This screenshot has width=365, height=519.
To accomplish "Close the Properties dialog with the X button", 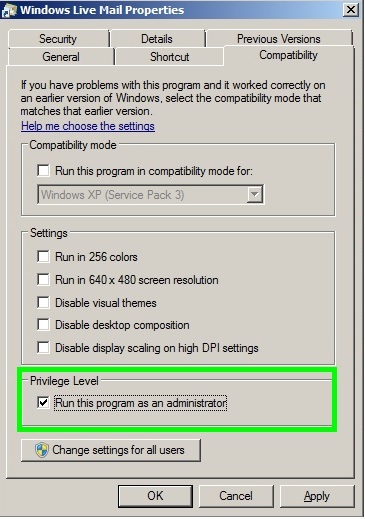I will [351, 10].
